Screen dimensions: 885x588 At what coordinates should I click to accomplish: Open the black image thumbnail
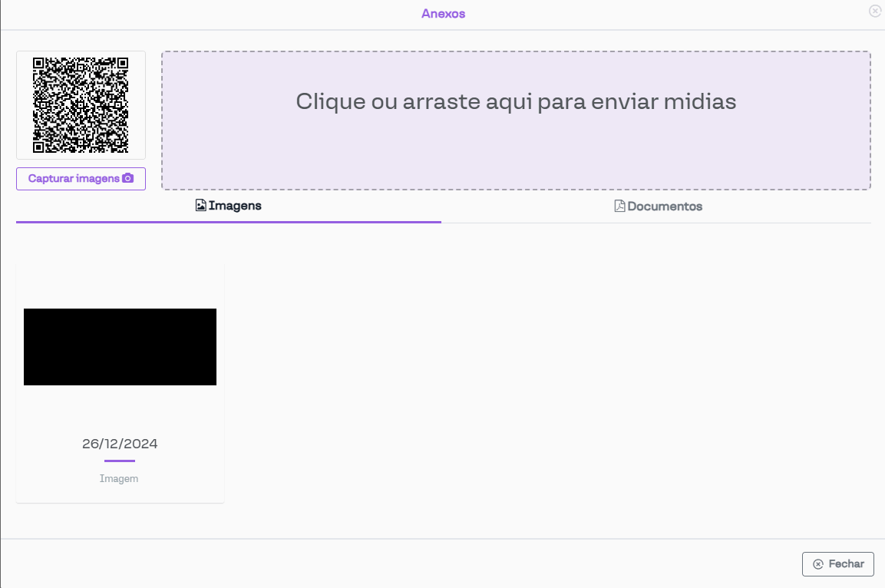120,347
